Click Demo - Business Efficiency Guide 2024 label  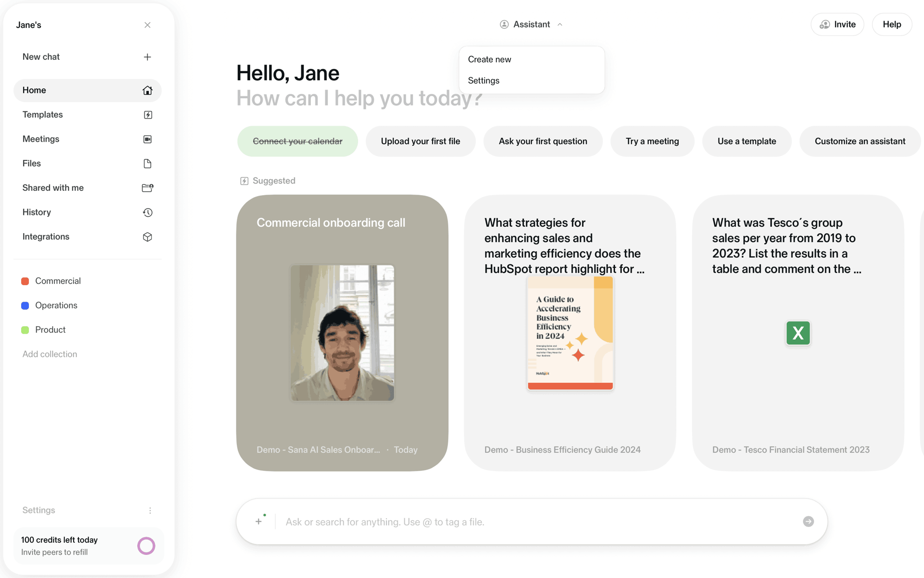coord(562,450)
